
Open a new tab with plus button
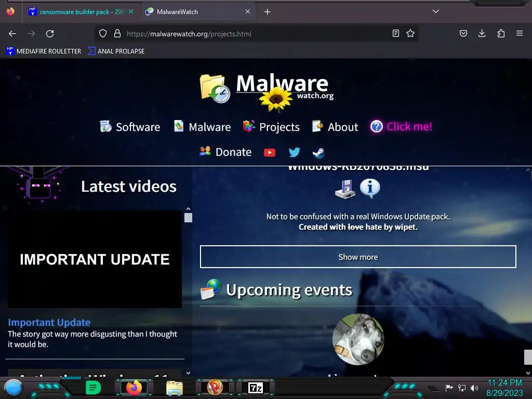point(268,12)
